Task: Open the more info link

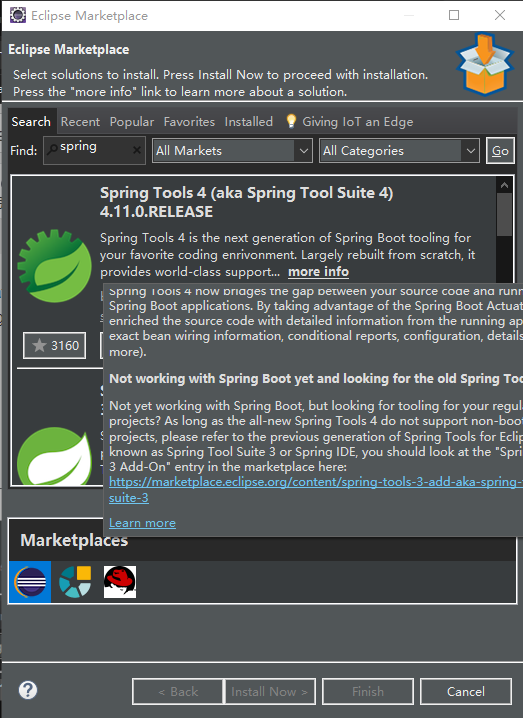Action: coord(318,272)
